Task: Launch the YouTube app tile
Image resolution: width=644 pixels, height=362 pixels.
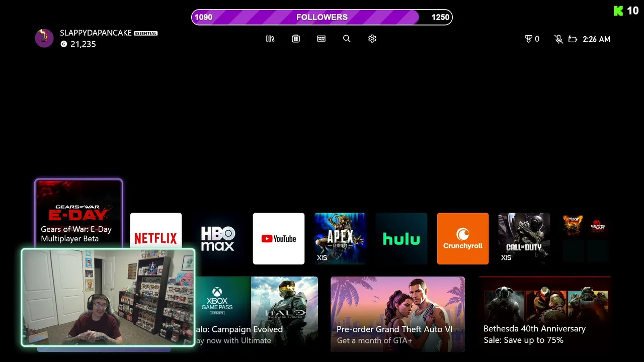Action: click(279, 238)
